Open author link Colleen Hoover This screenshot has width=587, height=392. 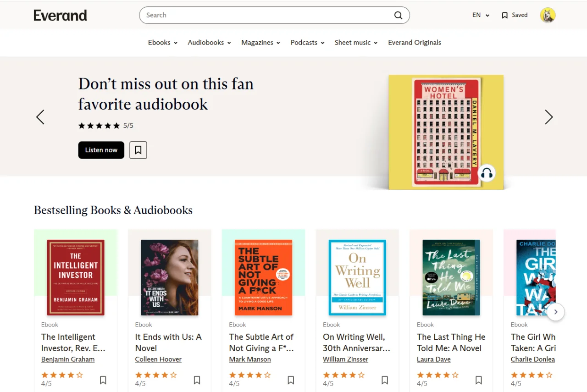(158, 359)
